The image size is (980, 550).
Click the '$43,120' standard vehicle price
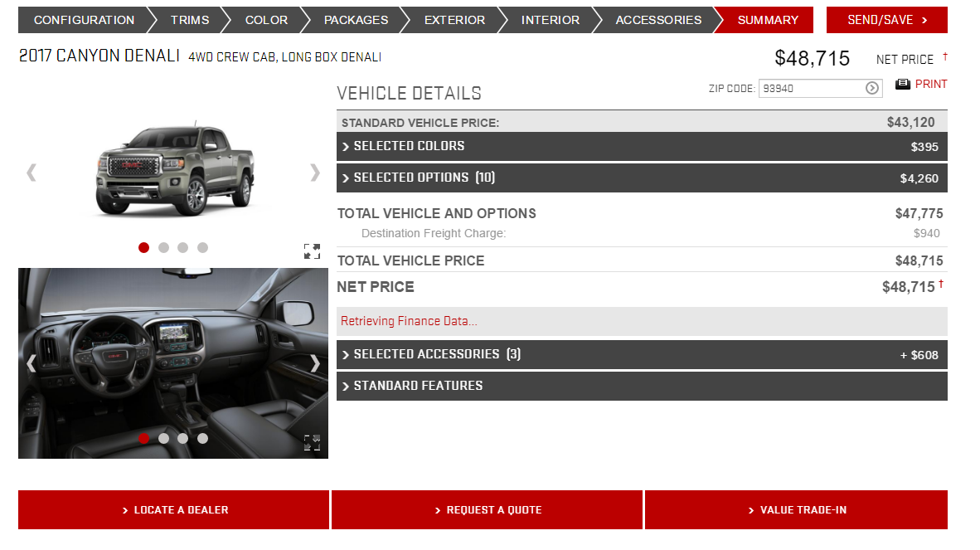point(910,123)
